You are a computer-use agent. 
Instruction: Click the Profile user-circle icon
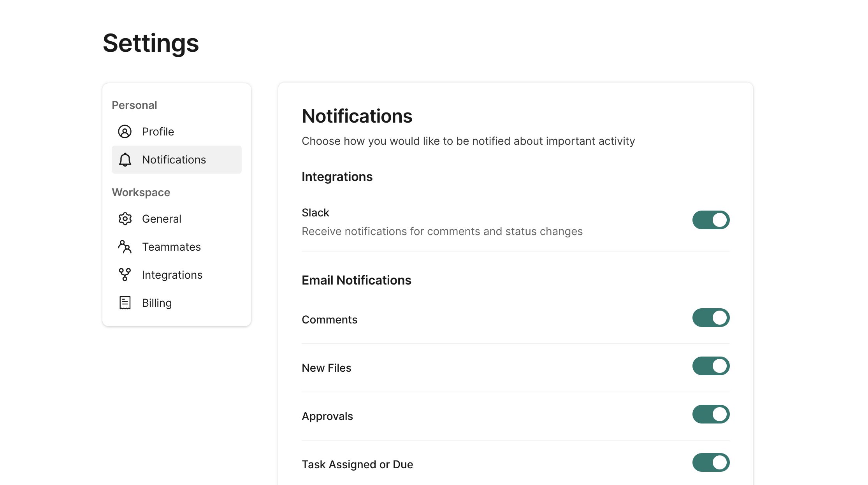[x=125, y=132]
